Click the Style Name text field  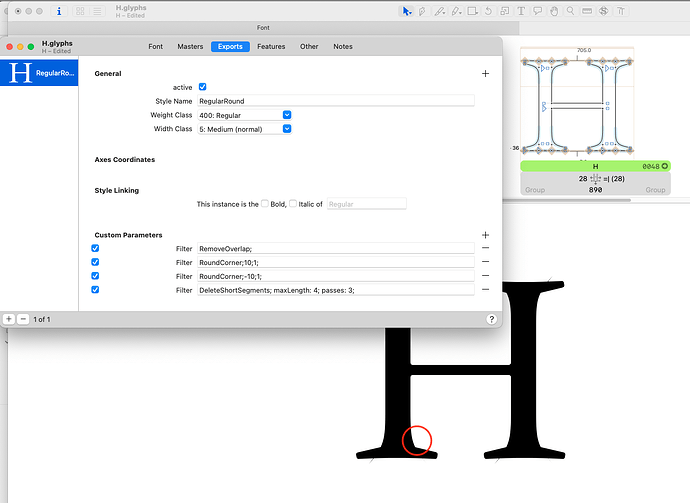point(335,101)
